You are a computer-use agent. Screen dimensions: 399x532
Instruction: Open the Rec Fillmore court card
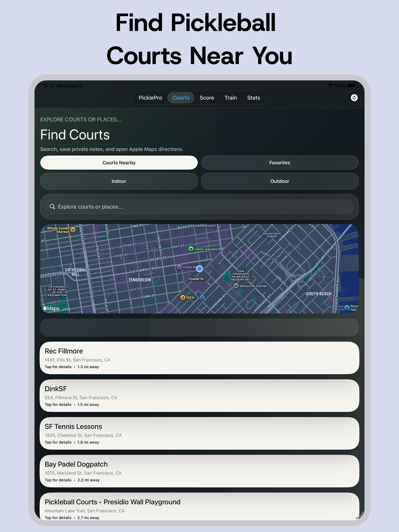(199, 358)
